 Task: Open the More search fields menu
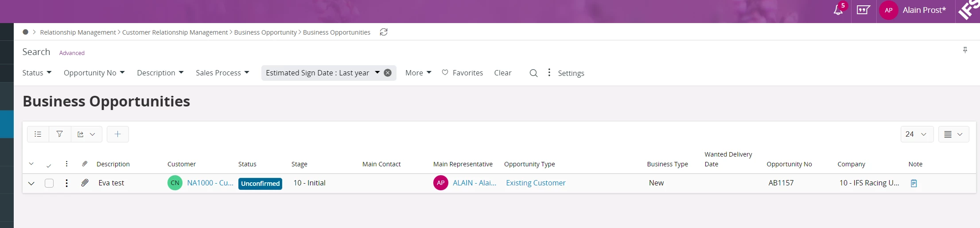tap(418, 73)
